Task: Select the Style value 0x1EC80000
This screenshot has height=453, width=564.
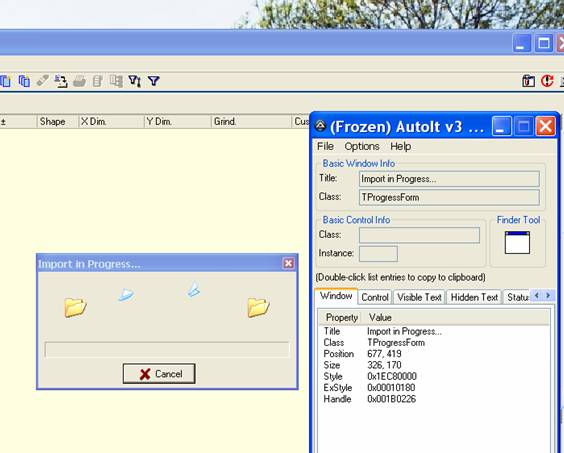Action: tap(392, 376)
